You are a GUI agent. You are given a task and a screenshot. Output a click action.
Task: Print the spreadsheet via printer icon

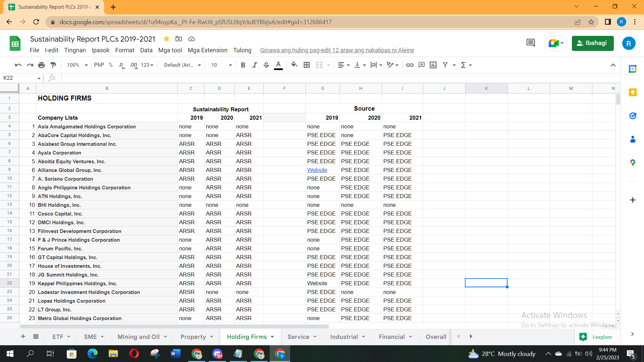coord(41,65)
